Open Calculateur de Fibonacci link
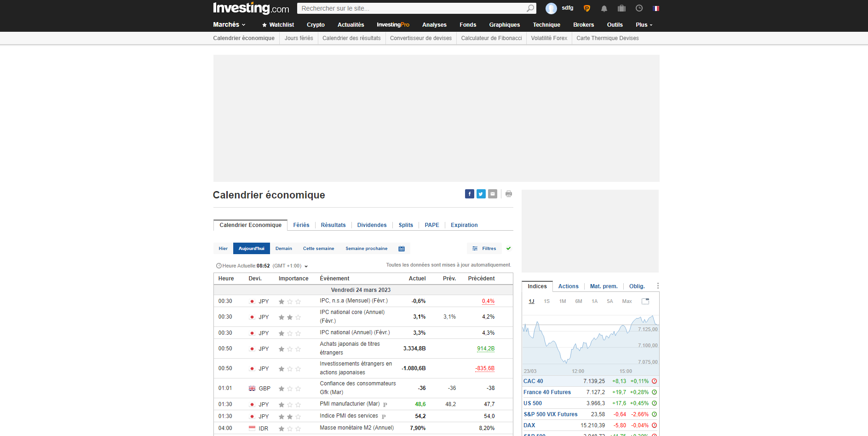868x436 pixels. (x=491, y=38)
